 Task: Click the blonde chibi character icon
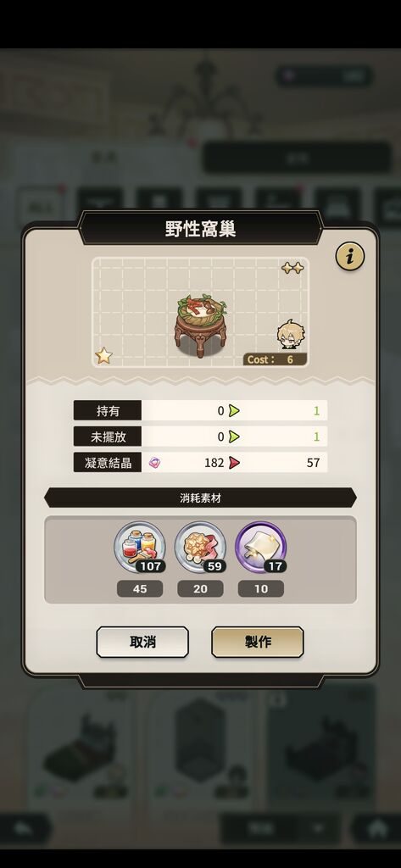(291, 334)
